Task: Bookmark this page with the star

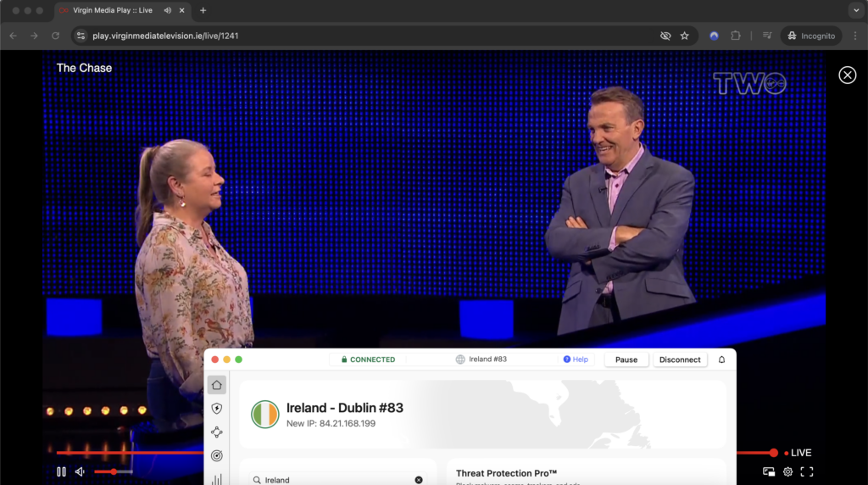Action: click(685, 36)
